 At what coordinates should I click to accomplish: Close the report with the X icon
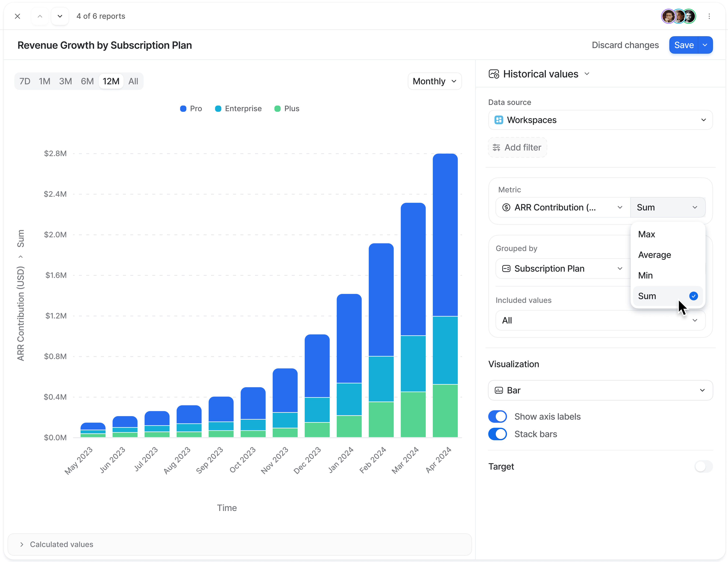click(x=18, y=16)
